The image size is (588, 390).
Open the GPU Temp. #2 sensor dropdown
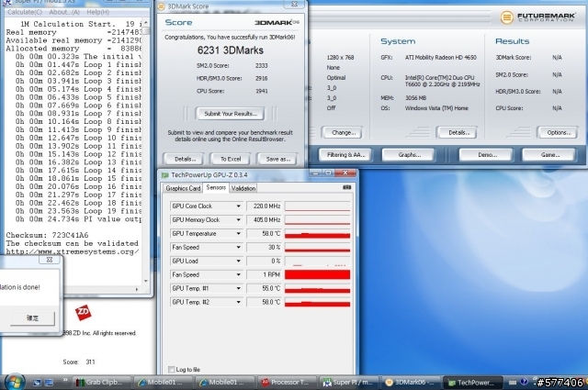(238, 302)
